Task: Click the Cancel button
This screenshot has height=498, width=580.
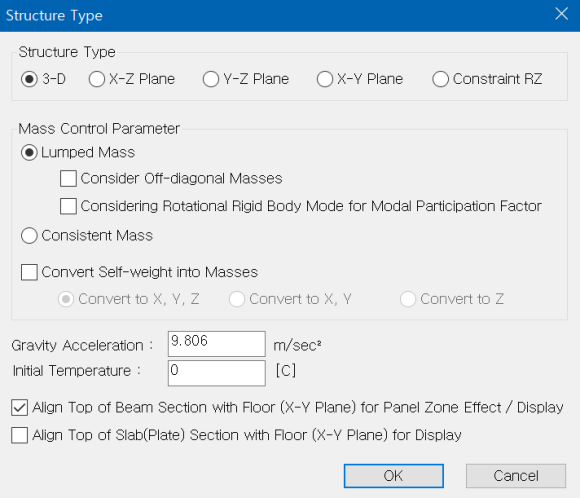Action: point(516,476)
